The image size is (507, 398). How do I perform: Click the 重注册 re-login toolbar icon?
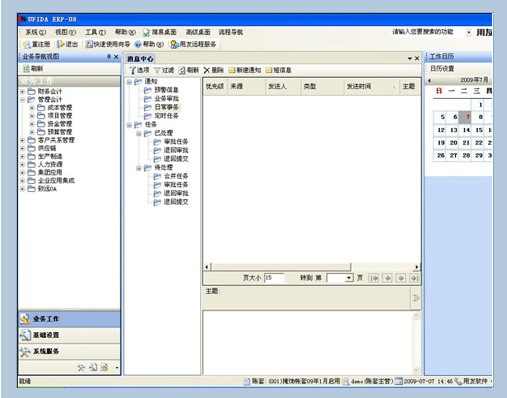[27, 44]
